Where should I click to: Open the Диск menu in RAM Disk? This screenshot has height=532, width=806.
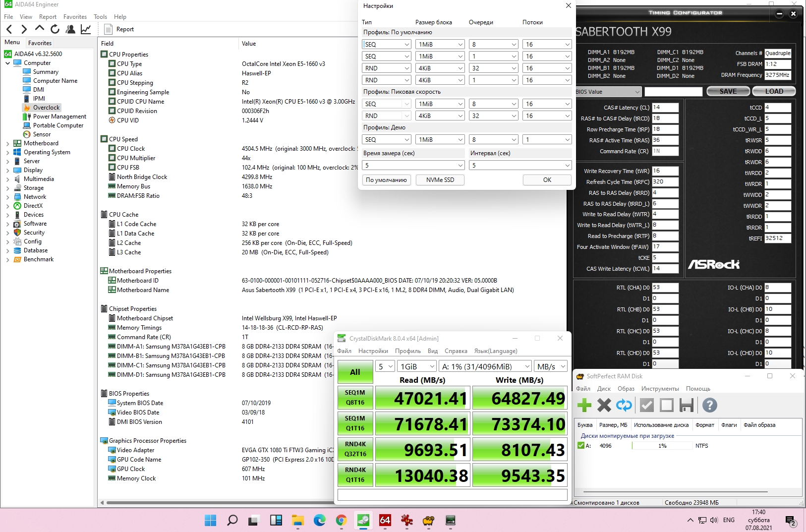(x=604, y=389)
